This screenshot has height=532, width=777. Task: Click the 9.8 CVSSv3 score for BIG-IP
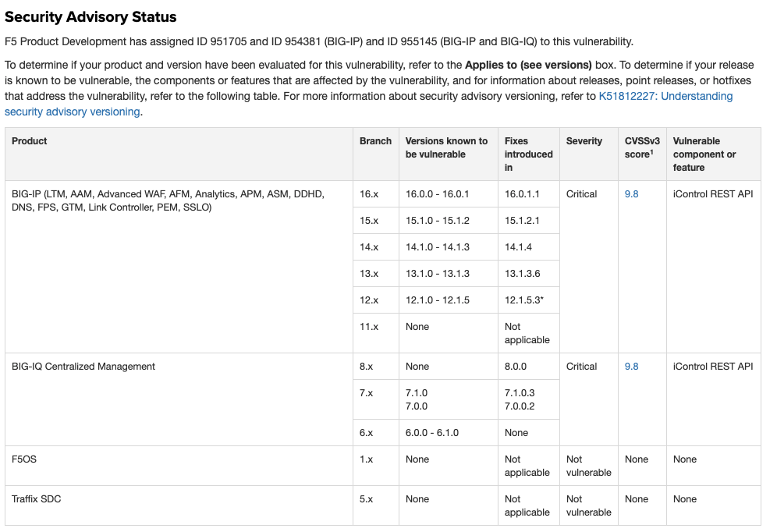[x=631, y=194]
